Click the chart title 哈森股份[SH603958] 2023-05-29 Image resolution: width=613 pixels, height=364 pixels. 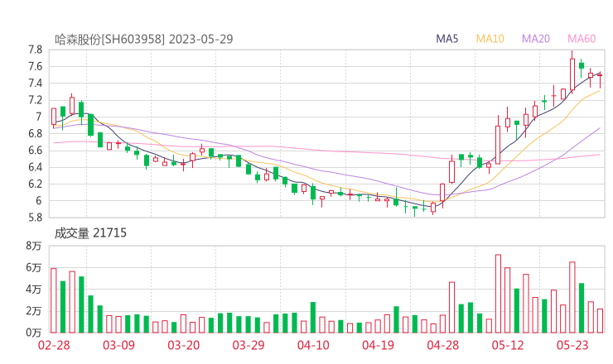[x=144, y=39]
